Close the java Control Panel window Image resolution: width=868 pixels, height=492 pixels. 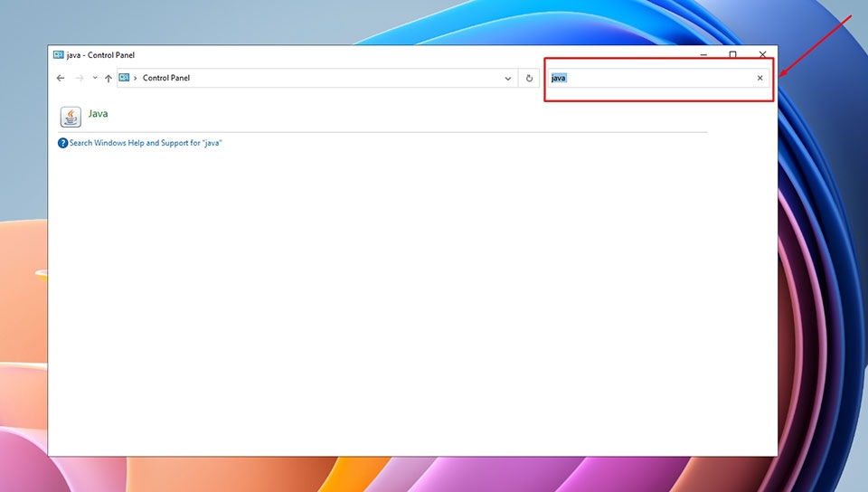pos(763,55)
